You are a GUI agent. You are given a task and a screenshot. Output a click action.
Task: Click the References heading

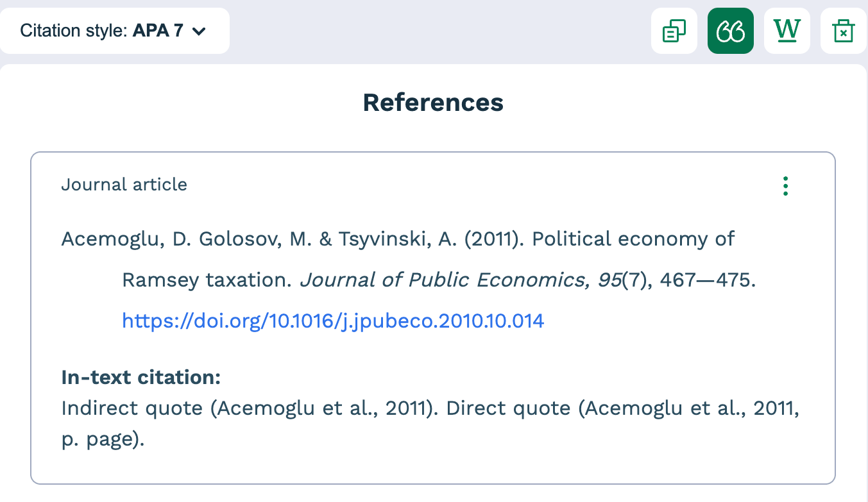(433, 103)
